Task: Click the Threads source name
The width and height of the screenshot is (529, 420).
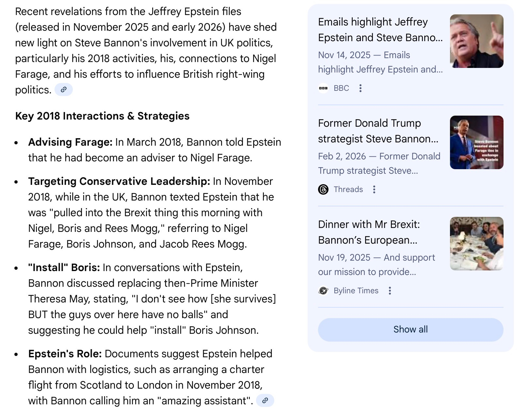Action: (x=348, y=189)
